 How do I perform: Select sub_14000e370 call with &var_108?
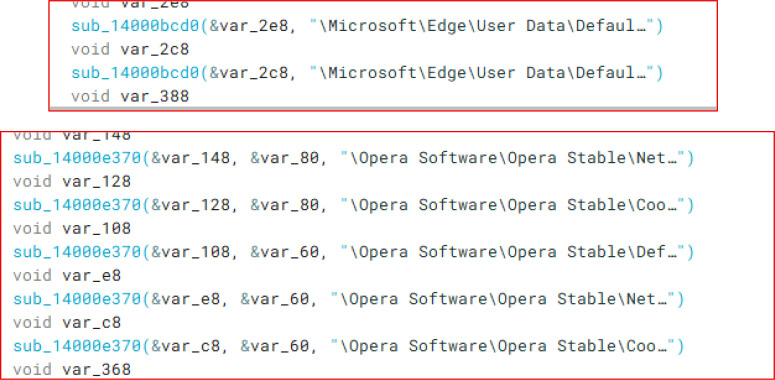pyautogui.click(x=353, y=252)
